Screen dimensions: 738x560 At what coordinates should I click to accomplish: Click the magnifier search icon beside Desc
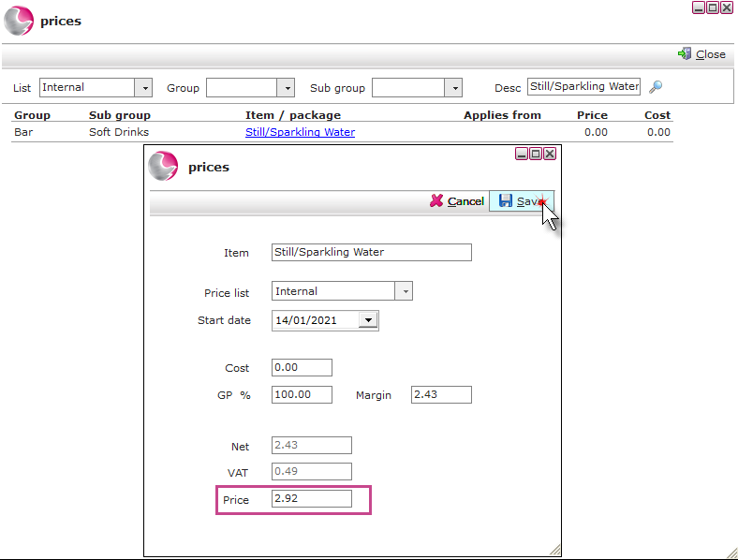tap(656, 87)
